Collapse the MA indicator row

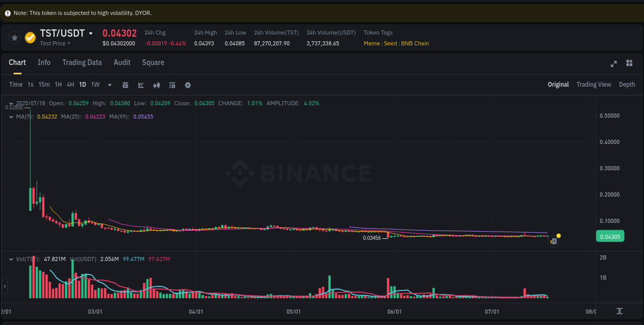[10, 117]
